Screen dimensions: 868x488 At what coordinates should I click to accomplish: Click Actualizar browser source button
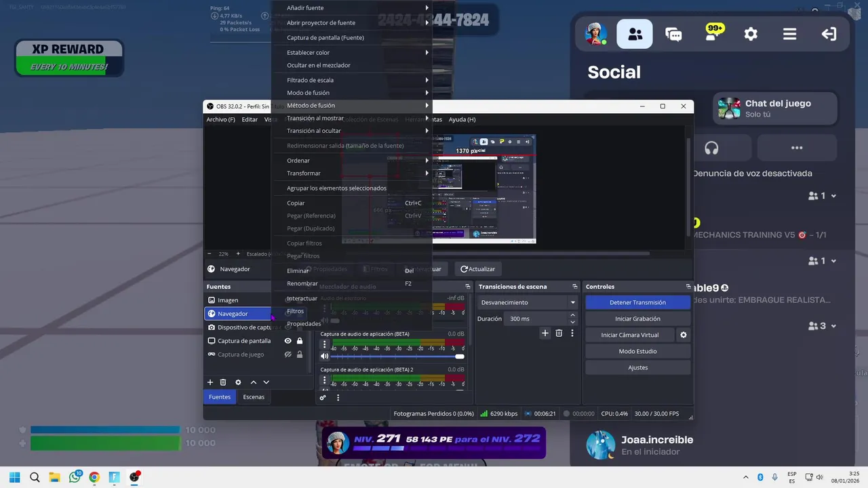(477, 269)
